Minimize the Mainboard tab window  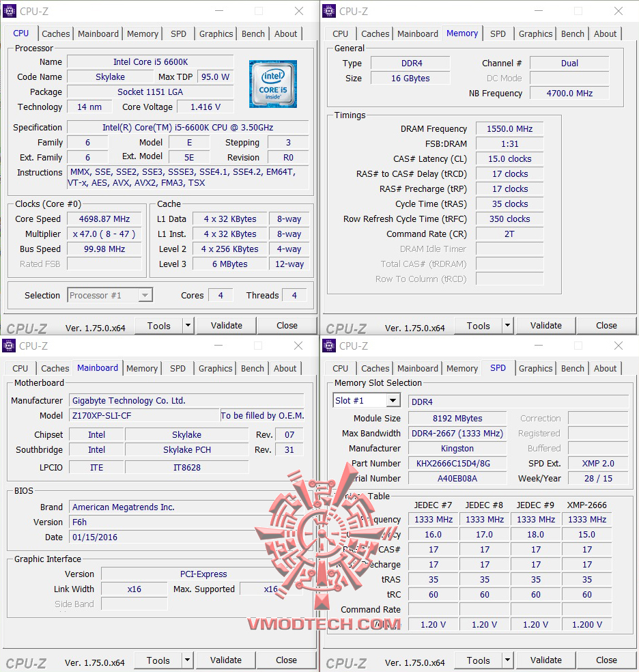218,346
